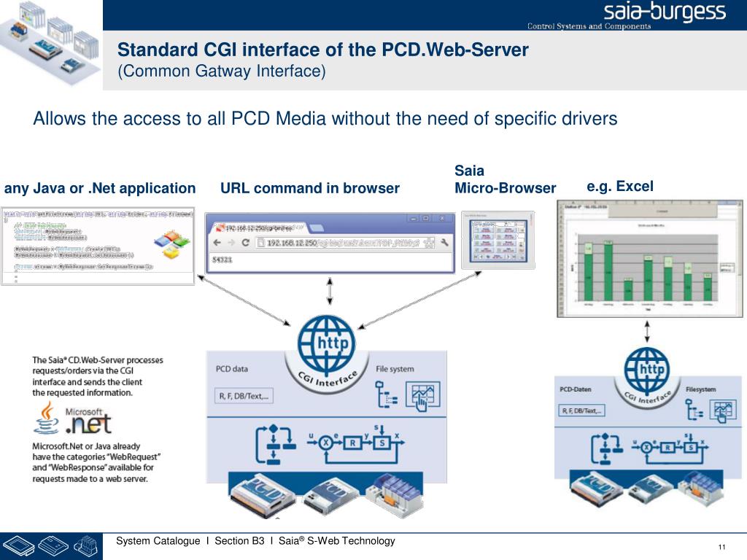Click the trend chart touch icon under File system
The height and width of the screenshot is (560, 747).
[x=422, y=396]
